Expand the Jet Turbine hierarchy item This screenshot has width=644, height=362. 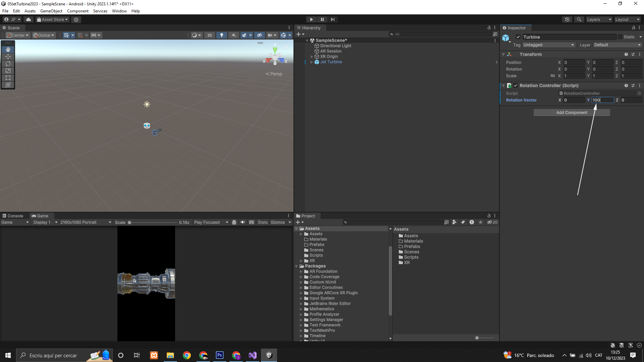312,62
